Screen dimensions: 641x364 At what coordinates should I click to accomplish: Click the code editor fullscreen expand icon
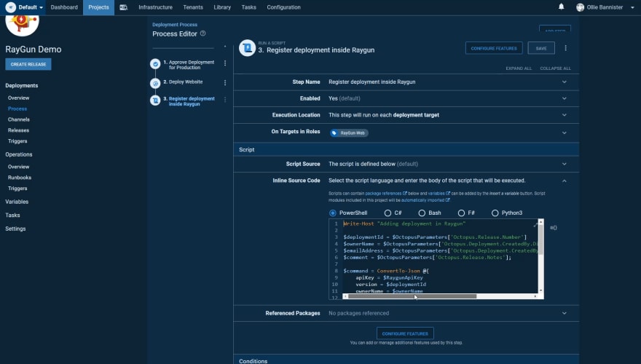point(535,224)
